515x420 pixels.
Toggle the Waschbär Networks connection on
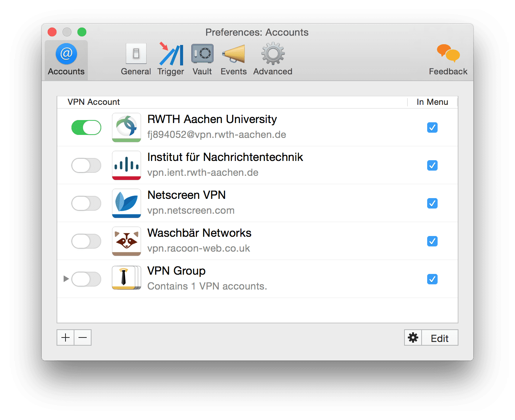(86, 241)
